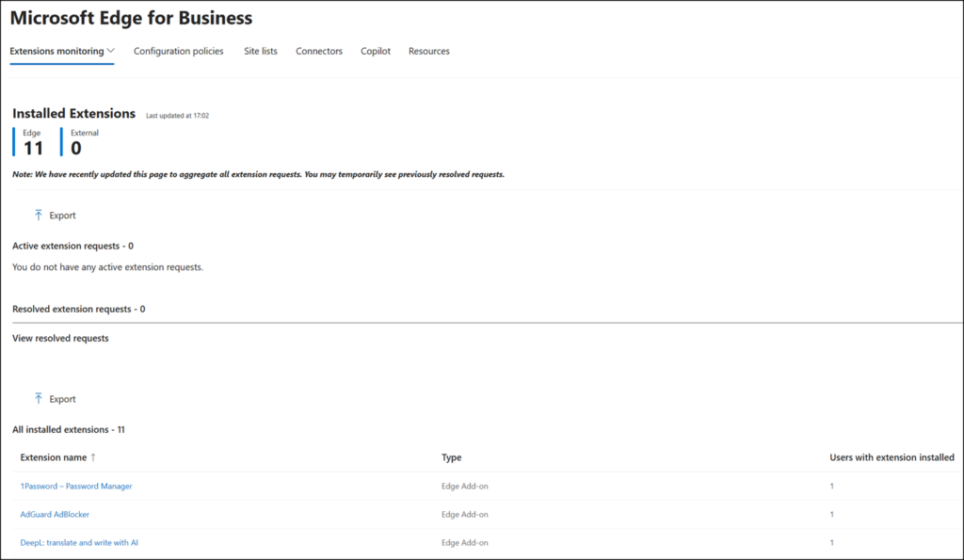Click All installed extensions - 11 heading
The width and height of the screenshot is (964, 560).
tap(69, 430)
